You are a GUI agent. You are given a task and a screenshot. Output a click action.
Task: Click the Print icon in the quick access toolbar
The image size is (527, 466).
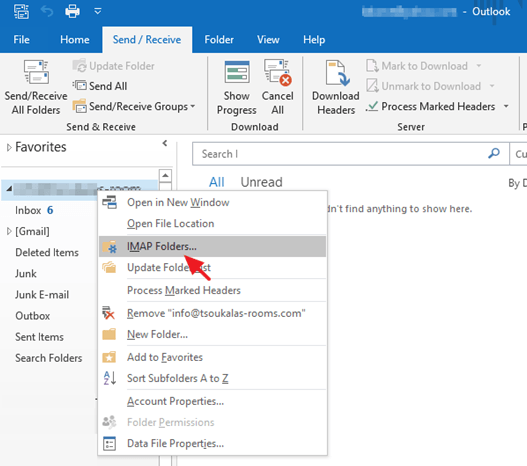point(72,11)
